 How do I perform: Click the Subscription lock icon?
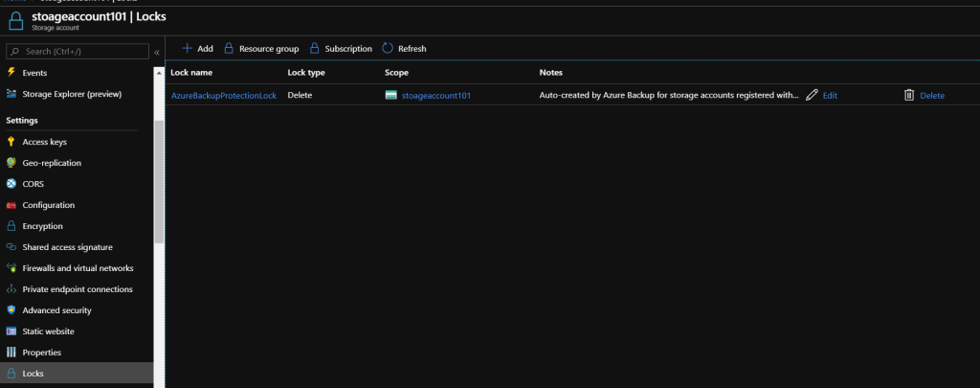[315, 48]
